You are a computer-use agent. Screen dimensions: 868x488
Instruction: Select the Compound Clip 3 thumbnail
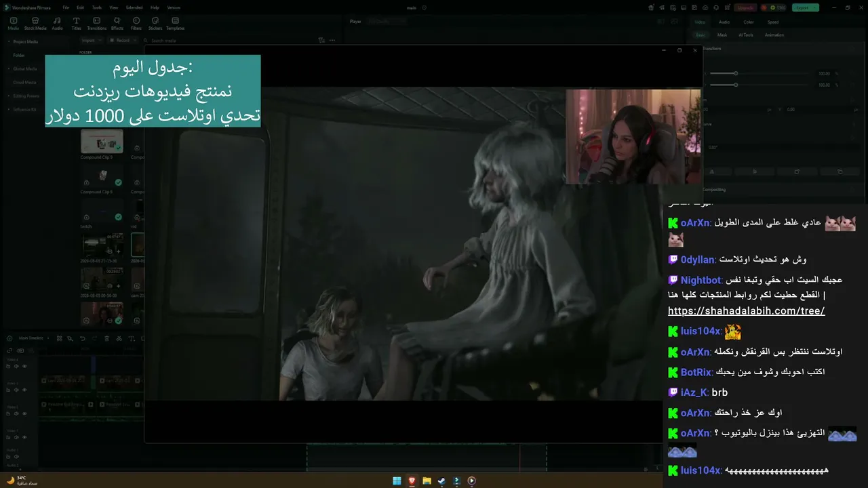tap(102, 142)
